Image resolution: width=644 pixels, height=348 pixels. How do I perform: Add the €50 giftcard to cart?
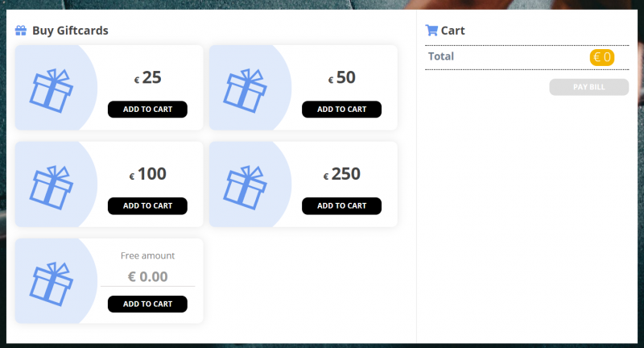pos(341,110)
